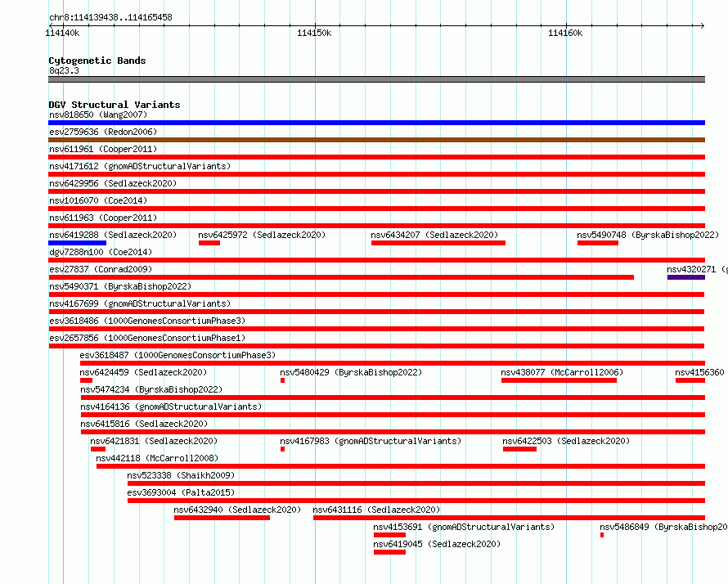Select the red bar under nsv6419045
Viewport: 728px width, 584px height.
389,552
